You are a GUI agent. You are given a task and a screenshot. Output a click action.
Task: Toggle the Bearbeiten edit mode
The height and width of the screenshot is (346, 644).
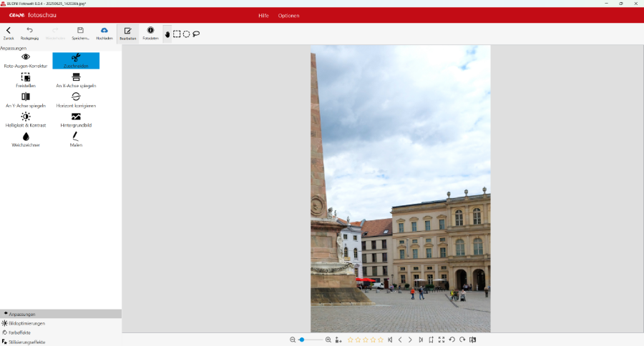tap(128, 34)
